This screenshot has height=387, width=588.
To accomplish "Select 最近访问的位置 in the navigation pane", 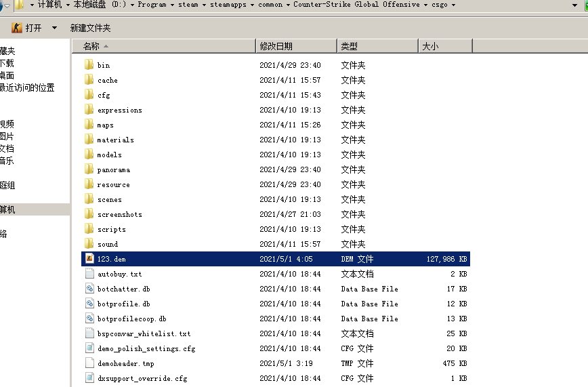I will [27, 87].
